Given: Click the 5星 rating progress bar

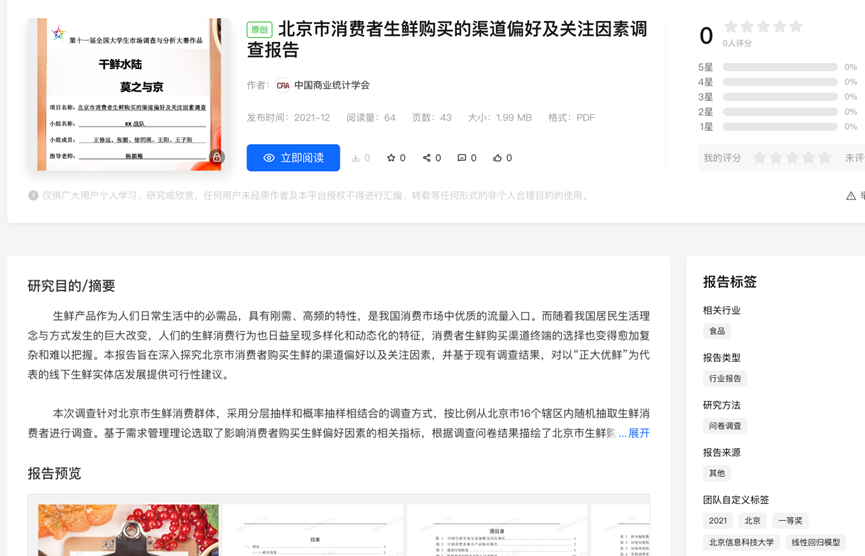Looking at the screenshot, I should pos(780,67).
